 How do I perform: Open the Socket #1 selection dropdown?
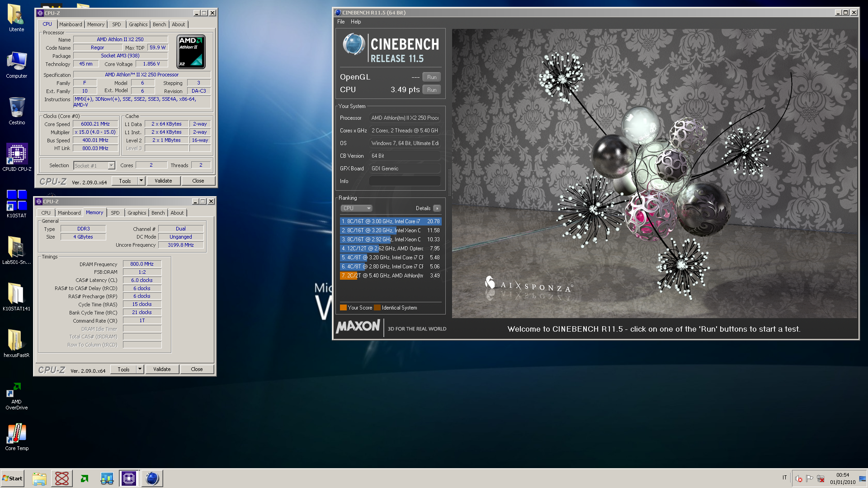point(94,166)
